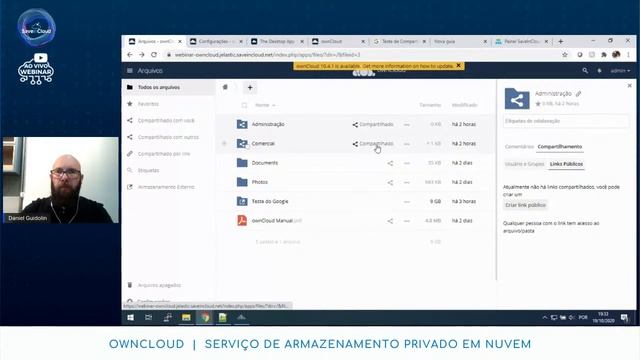Close the Administração details side panel
640x360 pixels.
tap(629, 85)
